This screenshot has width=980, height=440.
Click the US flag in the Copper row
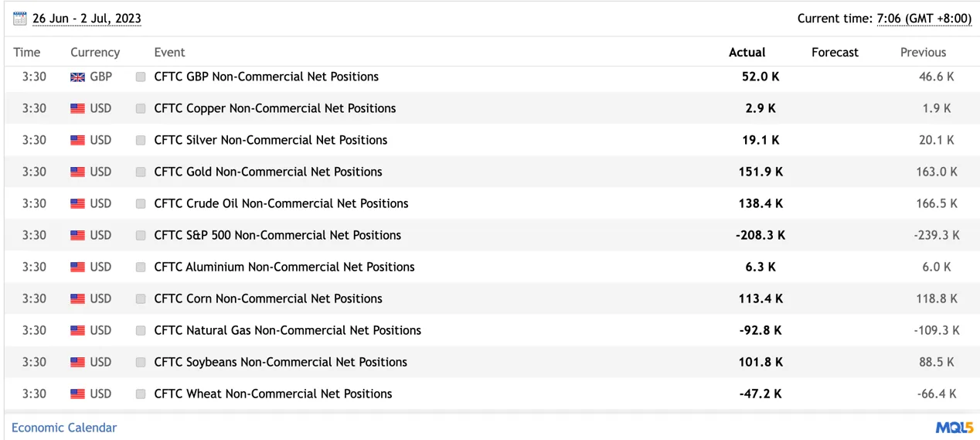tap(78, 109)
